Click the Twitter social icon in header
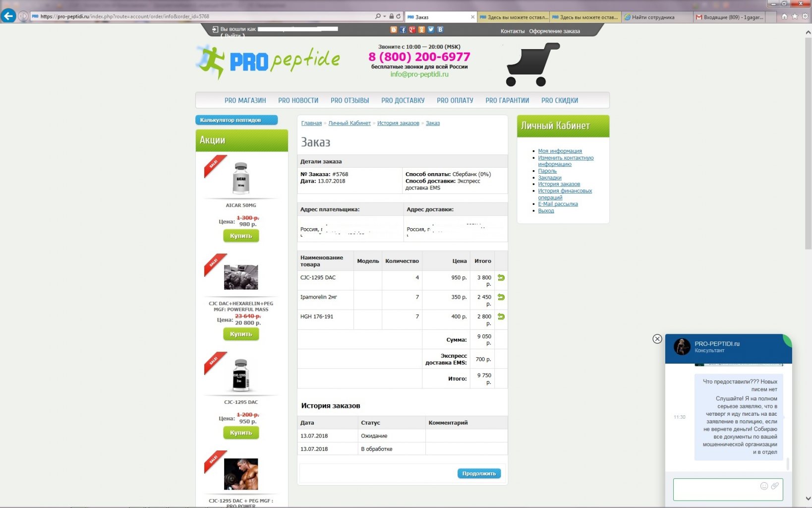 coord(431,30)
